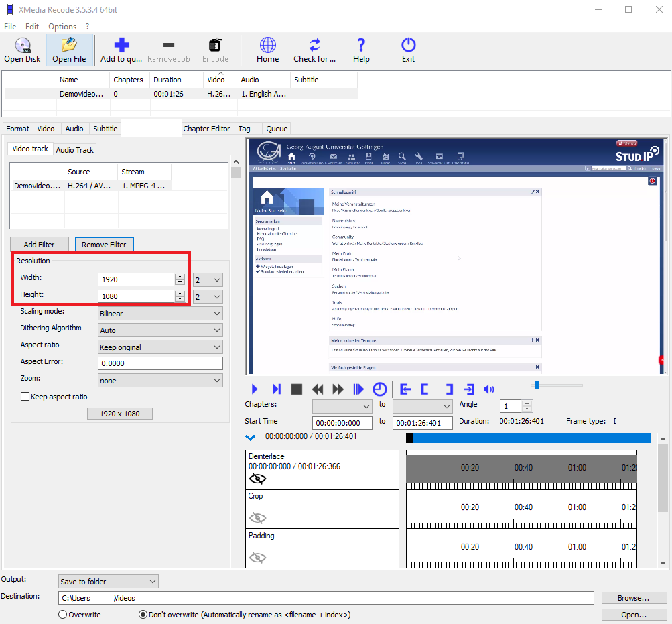
Task: Select the Overwrite radio button
Action: pyautogui.click(x=63, y=615)
